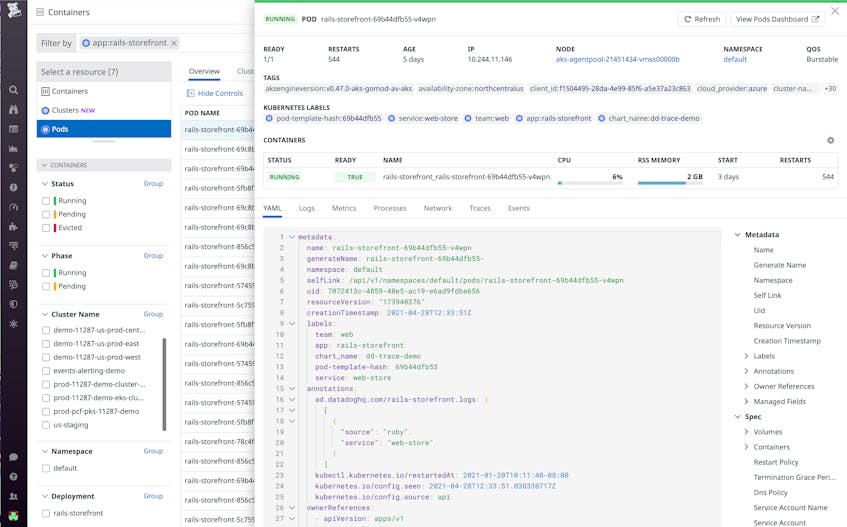Check the default namespace checkbox
Image resolution: width=847 pixels, height=527 pixels.
point(46,468)
